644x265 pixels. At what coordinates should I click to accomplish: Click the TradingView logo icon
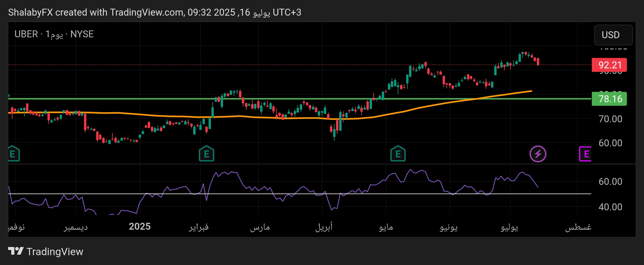coord(16,251)
